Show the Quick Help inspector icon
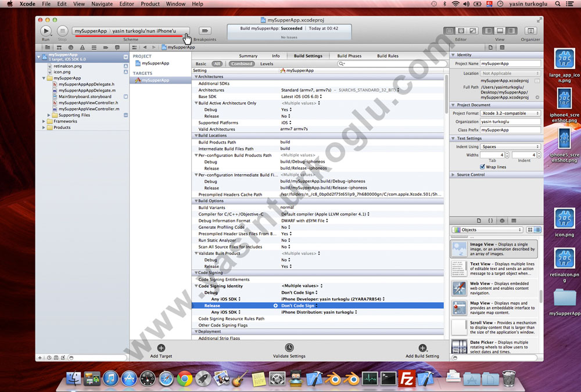 click(502, 48)
